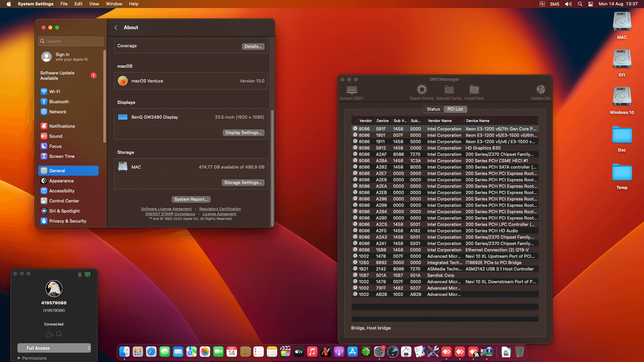Open Appearance settings in sidebar
This screenshot has height=362, width=644.
pos(68,181)
